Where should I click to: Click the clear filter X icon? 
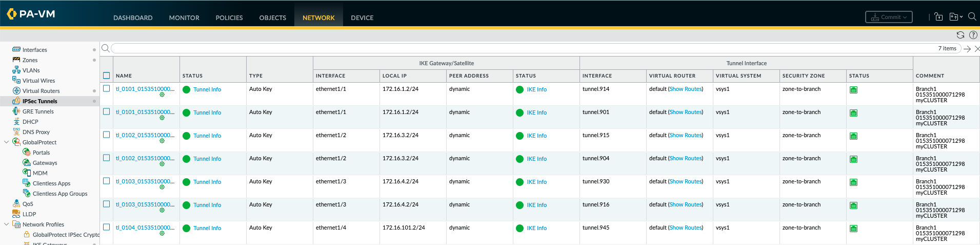tap(977, 49)
